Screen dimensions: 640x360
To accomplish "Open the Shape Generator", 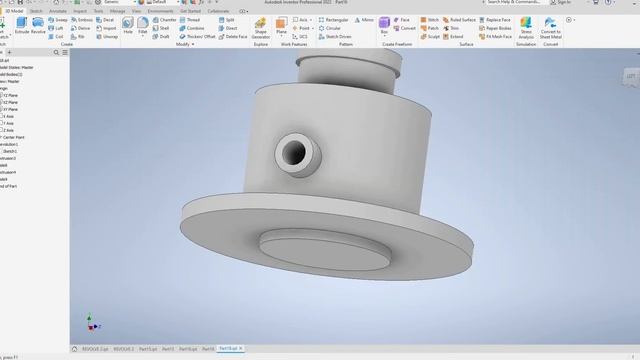I will [260, 28].
